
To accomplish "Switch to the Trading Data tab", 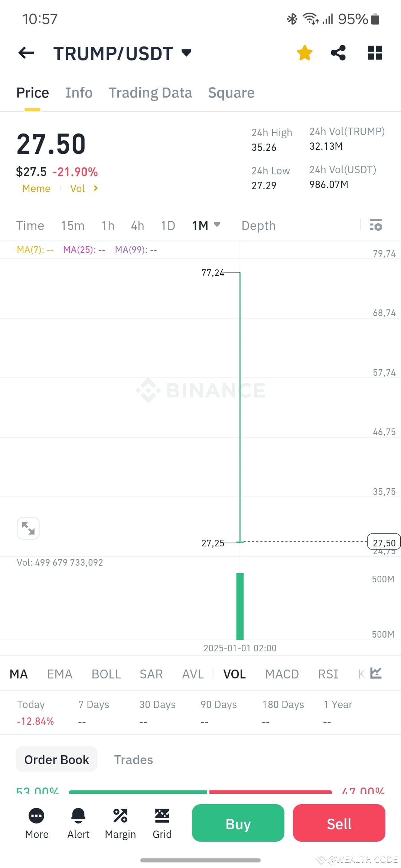I will coord(150,93).
